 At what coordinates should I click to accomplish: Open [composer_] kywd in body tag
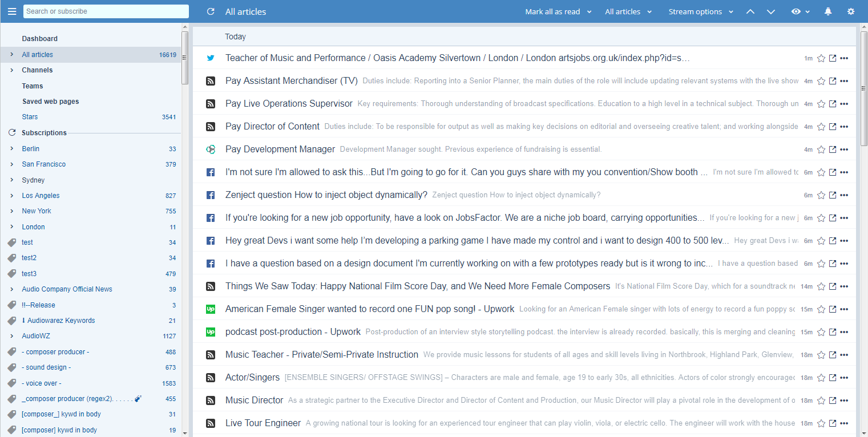(x=61, y=414)
